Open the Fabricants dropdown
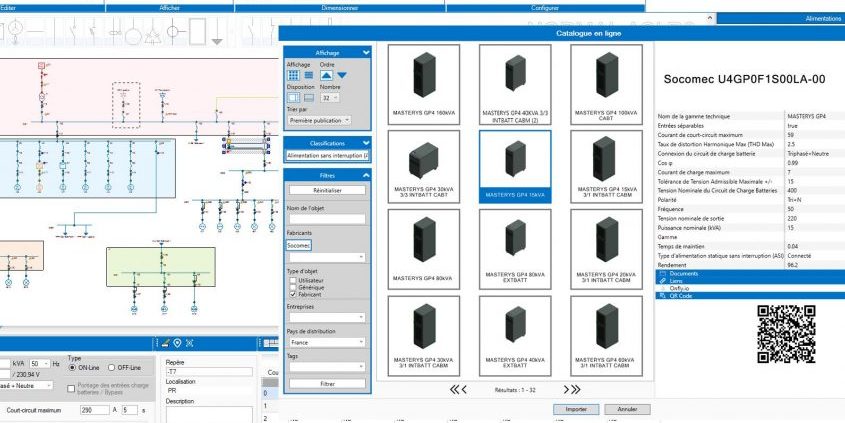Image resolution: width=845 pixels, height=423 pixels. click(x=327, y=258)
